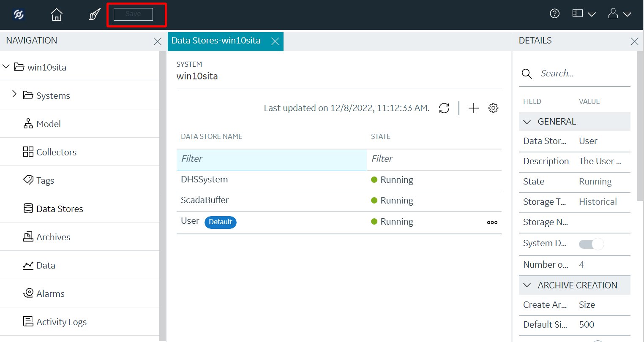Close the Navigation panel

coord(157,41)
